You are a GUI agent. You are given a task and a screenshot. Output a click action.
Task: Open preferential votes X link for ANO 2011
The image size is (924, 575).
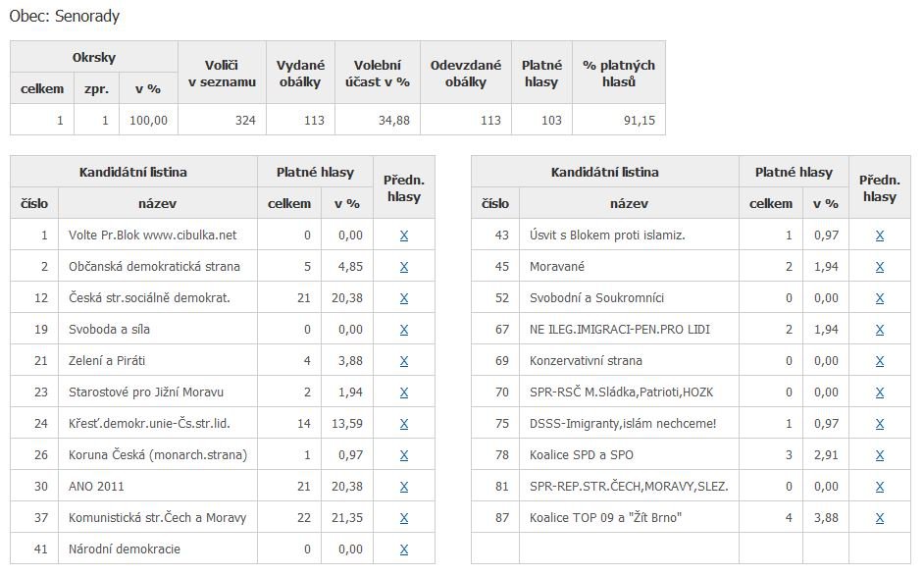tap(403, 487)
